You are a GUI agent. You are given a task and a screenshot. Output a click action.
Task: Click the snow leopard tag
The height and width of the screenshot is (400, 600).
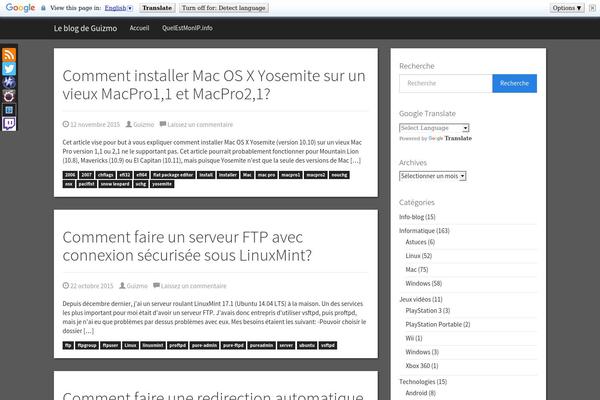click(115, 184)
